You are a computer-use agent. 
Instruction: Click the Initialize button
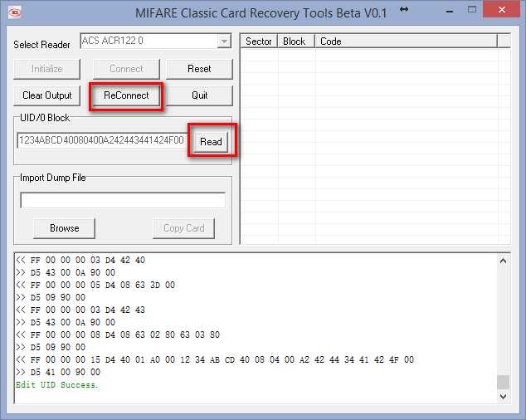[x=47, y=69]
